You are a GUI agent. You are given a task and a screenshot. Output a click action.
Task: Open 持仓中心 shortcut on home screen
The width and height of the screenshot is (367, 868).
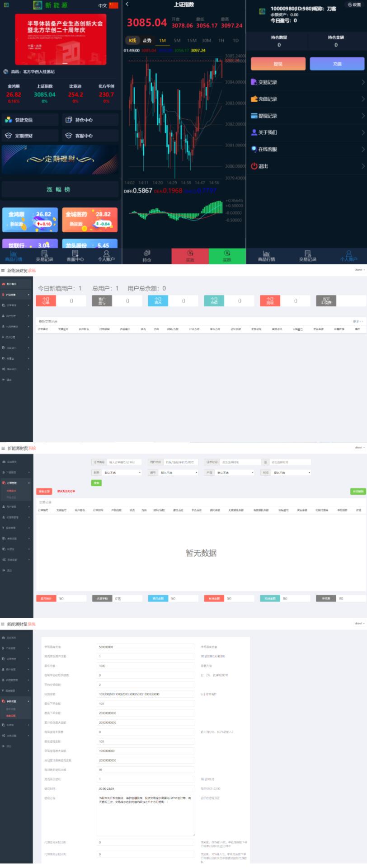90,120
